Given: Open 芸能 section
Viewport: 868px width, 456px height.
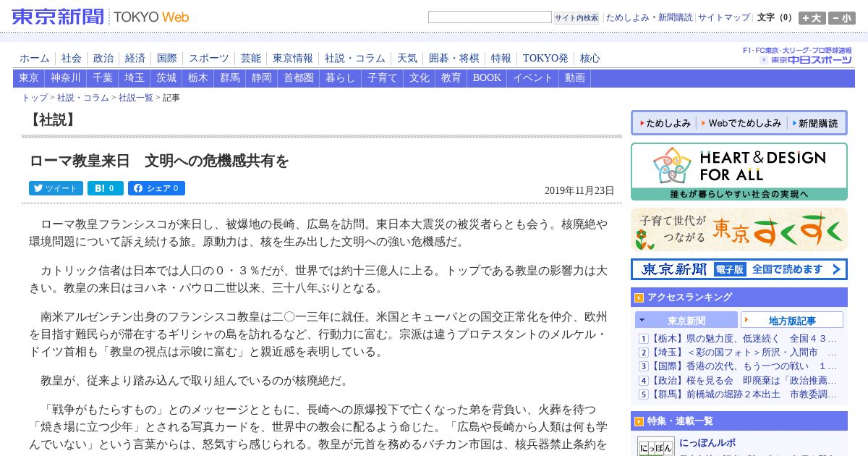Looking at the screenshot, I should point(251,58).
